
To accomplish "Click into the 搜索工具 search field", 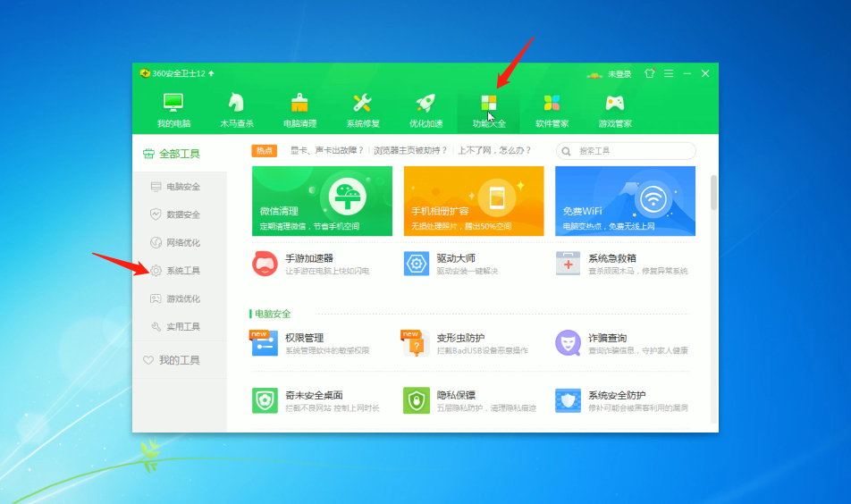I will pyautogui.click(x=626, y=151).
